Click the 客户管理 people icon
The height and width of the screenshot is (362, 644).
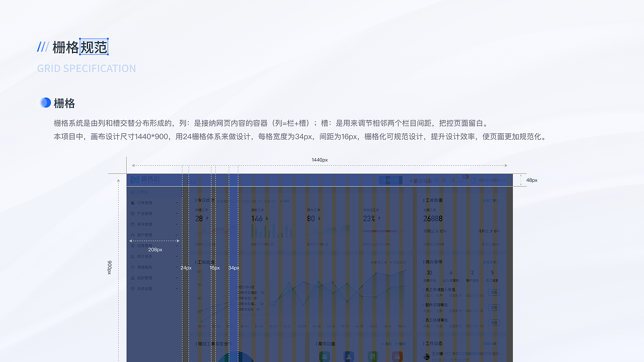click(x=132, y=235)
